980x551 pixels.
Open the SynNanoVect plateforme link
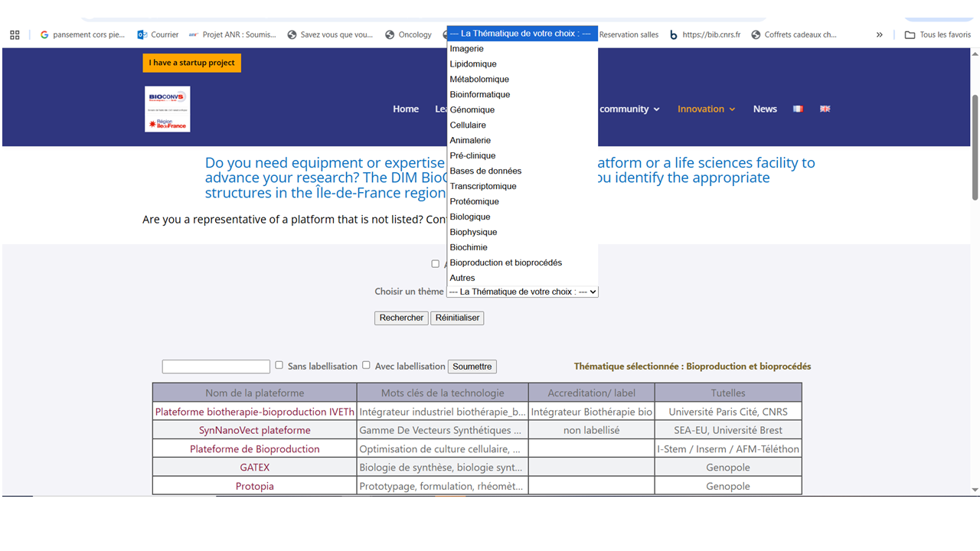pos(254,430)
